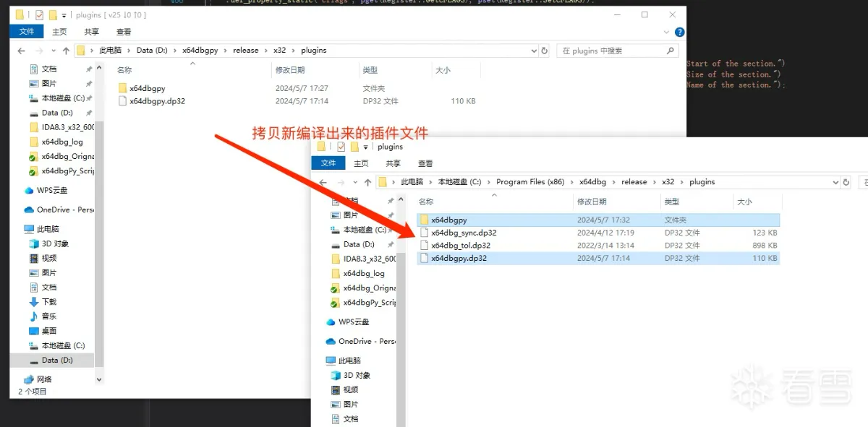Switch to 查看 tab in front plugins window

[425, 163]
